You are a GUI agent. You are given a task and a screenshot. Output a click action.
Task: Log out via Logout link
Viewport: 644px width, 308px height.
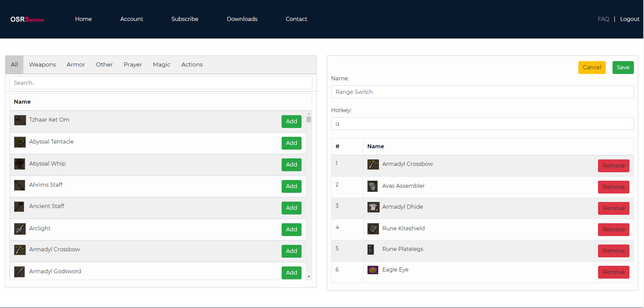click(630, 19)
